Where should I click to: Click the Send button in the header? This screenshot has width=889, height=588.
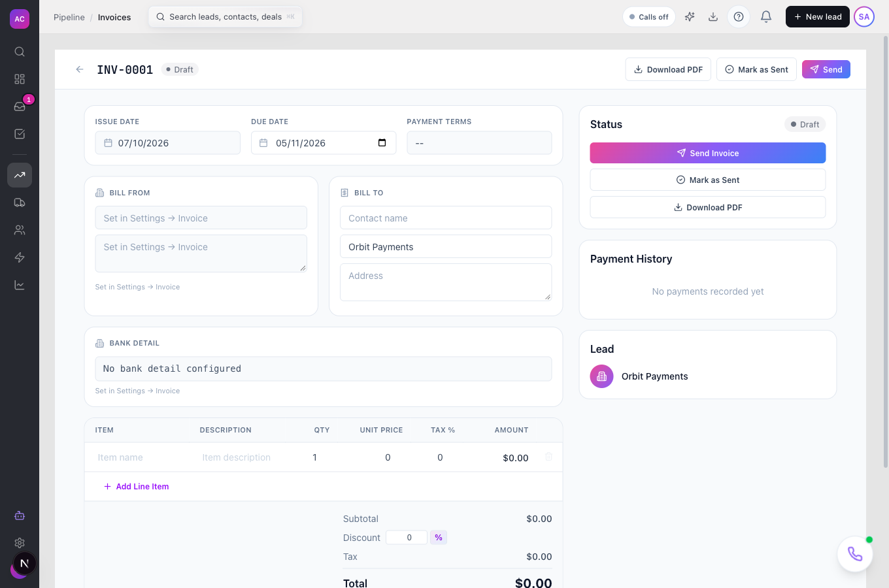(x=826, y=69)
